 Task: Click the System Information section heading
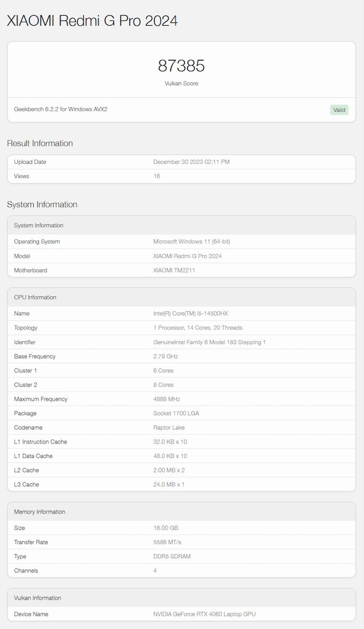[42, 205]
